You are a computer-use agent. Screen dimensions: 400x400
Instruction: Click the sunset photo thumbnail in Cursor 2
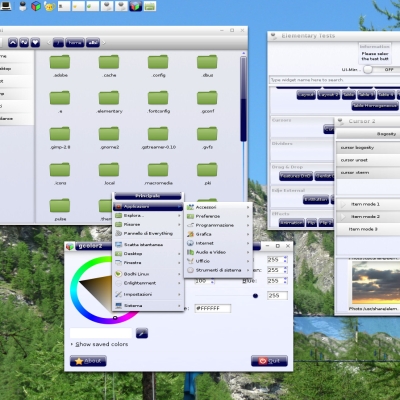[376, 283]
